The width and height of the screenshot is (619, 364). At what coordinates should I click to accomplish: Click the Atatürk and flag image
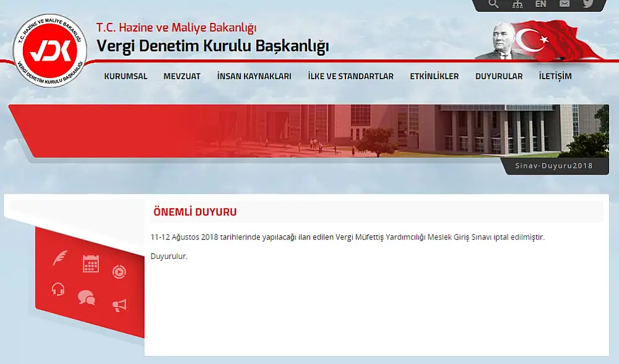point(540,40)
